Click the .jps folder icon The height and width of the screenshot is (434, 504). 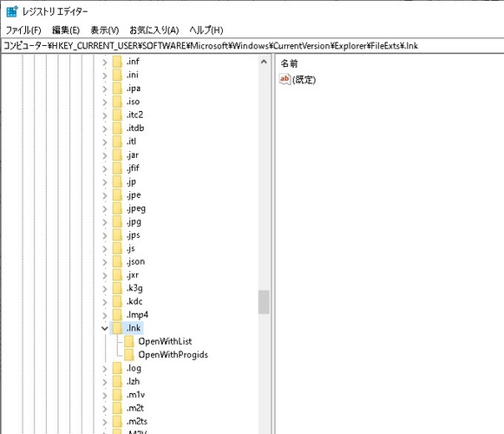[x=117, y=235]
